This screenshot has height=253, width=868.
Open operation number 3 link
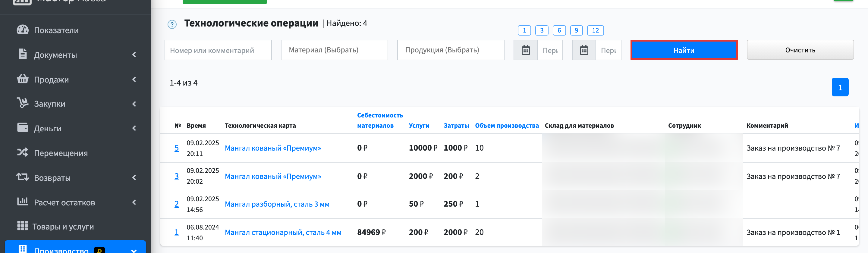tap(177, 176)
